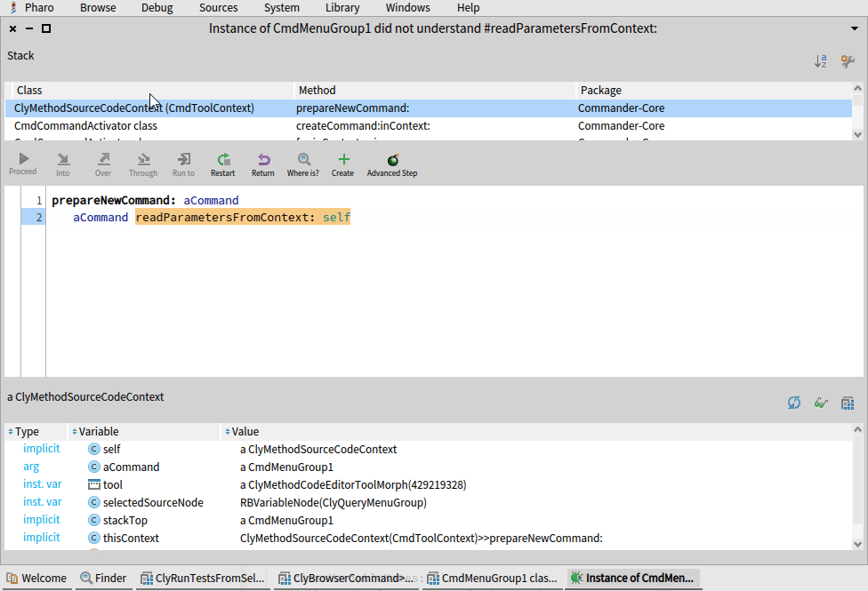The width and height of the screenshot is (868, 591).
Task: Click the inspector browse class icon
Action: pyautogui.click(x=848, y=403)
